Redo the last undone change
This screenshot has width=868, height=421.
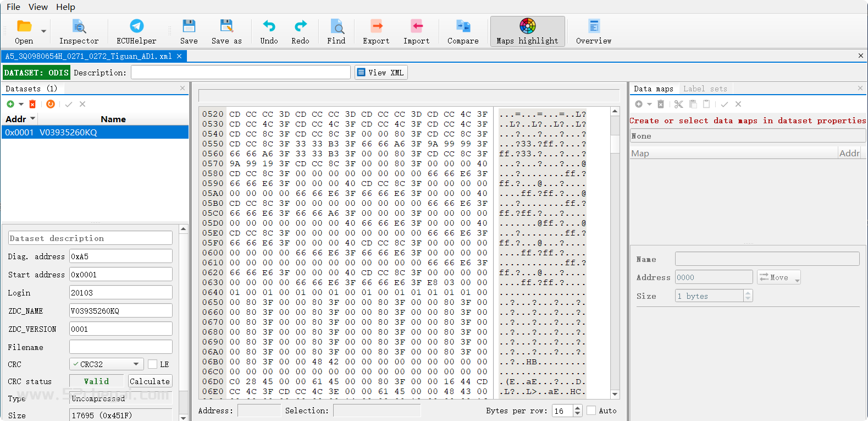coord(300,31)
